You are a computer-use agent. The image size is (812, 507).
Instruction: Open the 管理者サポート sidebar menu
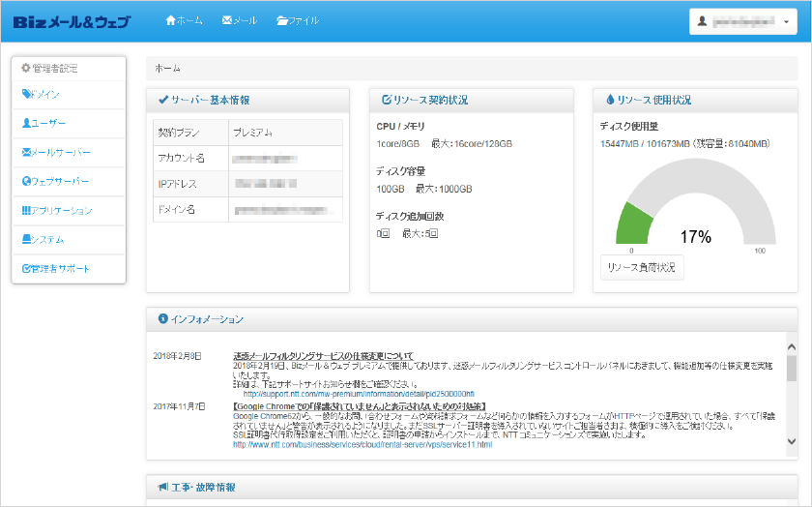(x=69, y=269)
